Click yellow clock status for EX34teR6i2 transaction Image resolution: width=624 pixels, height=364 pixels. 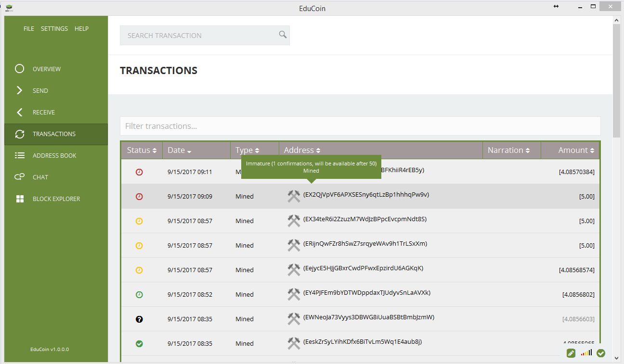click(x=139, y=221)
